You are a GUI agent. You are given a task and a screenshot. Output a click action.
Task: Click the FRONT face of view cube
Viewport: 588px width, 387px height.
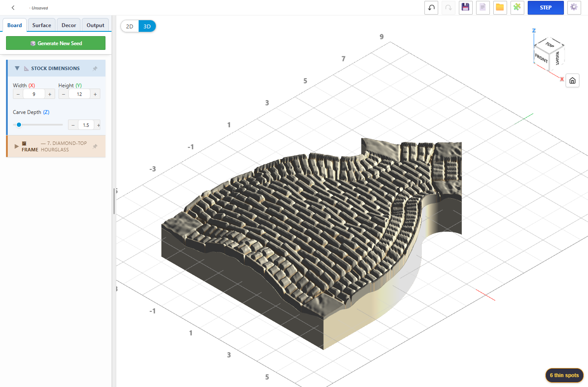[x=541, y=58]
